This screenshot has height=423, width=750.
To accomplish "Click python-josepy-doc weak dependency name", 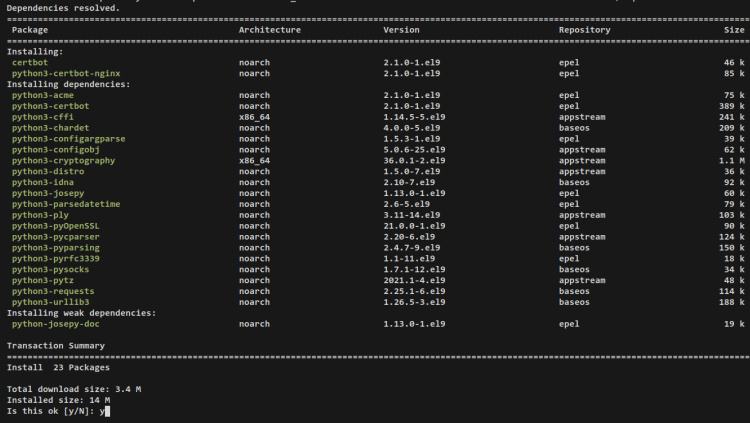I will point(56,324).
